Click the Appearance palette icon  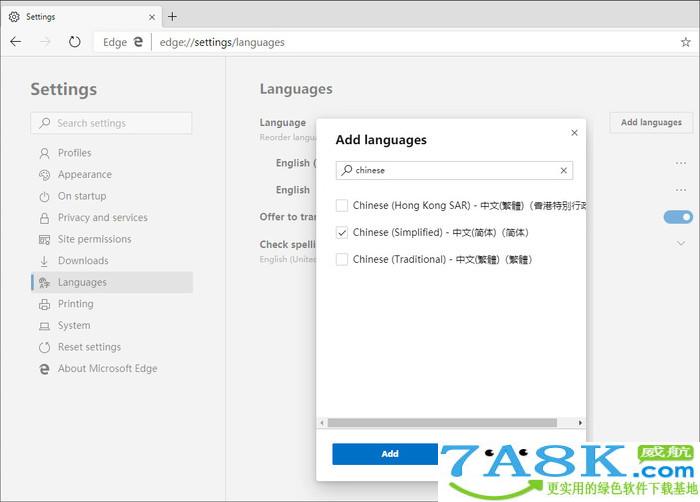[44, 175]
